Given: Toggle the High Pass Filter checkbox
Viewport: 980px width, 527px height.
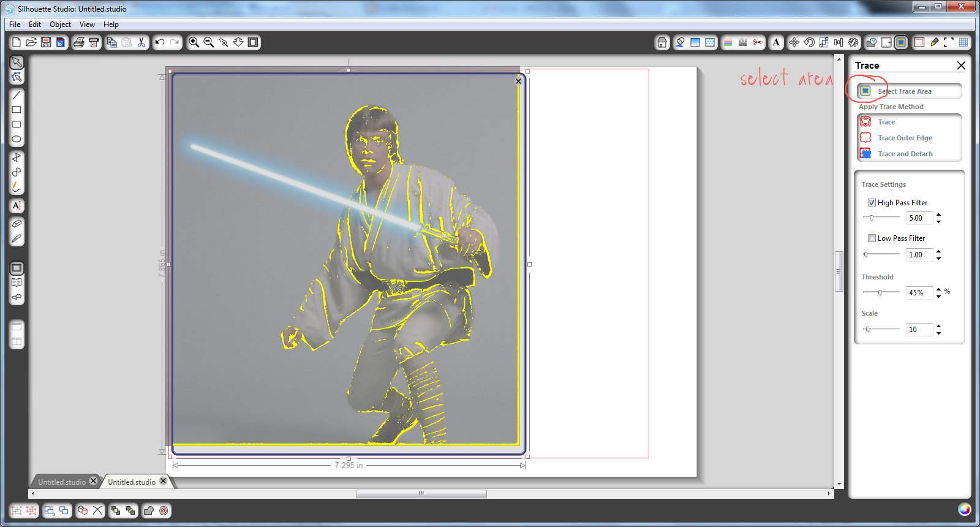Looking at the screenshot, I should 872,203.
